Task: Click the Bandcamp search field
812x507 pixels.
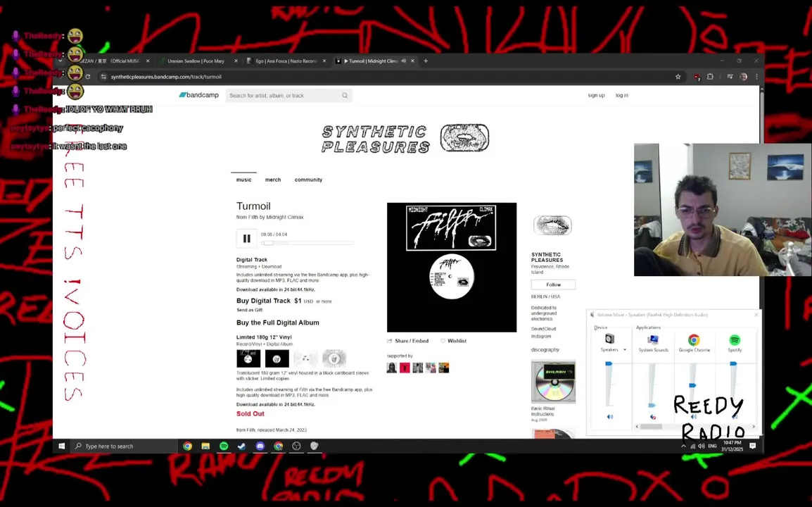Action: pos(284,95)
